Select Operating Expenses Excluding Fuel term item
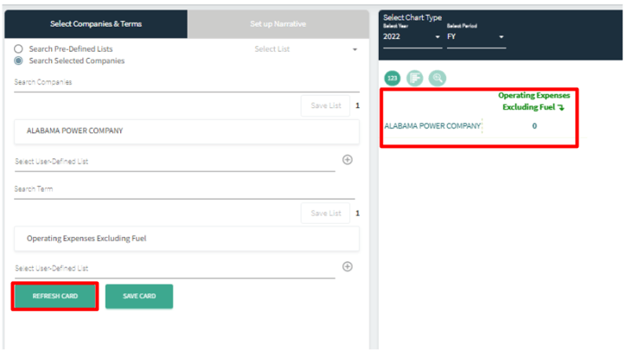Screen dimensions: 626x364 click(187, 239)
